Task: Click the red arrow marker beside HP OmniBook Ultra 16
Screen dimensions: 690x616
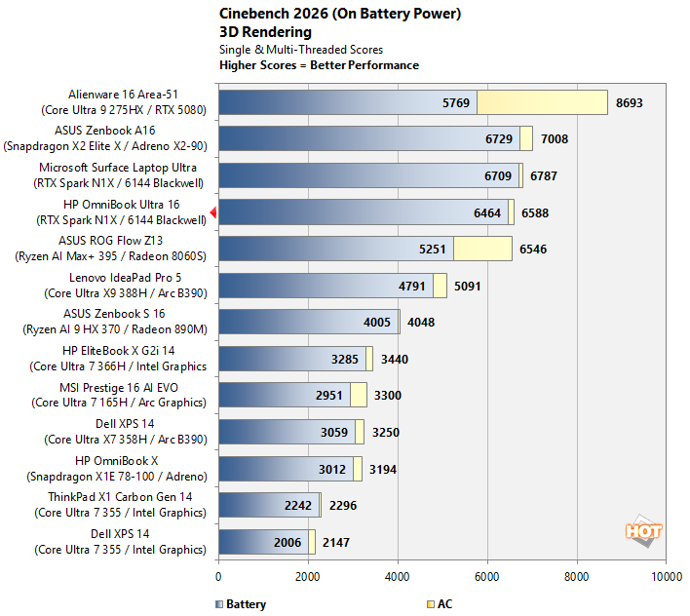Action: 213,212
